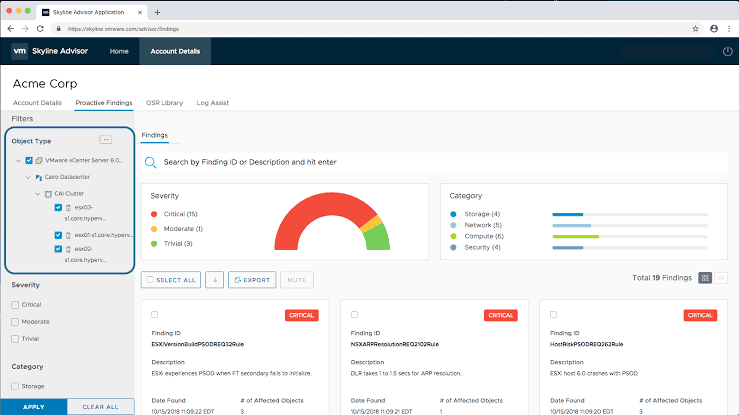Viewport: 739px width, 415px height.
Task: Click the Cairo Datacenter icon
Action: [39, 178]
